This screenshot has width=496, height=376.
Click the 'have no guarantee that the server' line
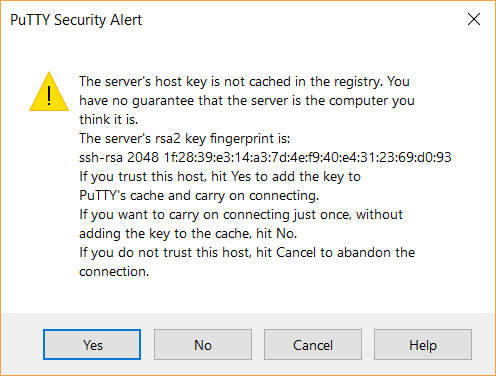point(247,101)
